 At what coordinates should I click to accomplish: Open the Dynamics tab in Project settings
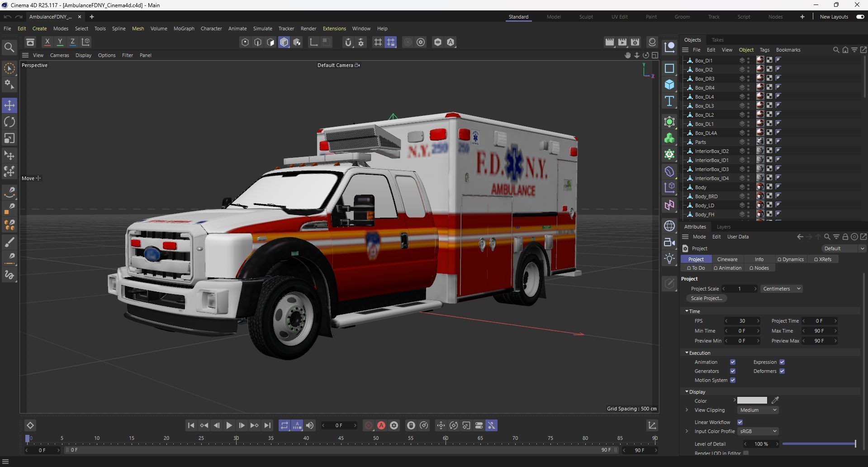click(x=791, y=259)
